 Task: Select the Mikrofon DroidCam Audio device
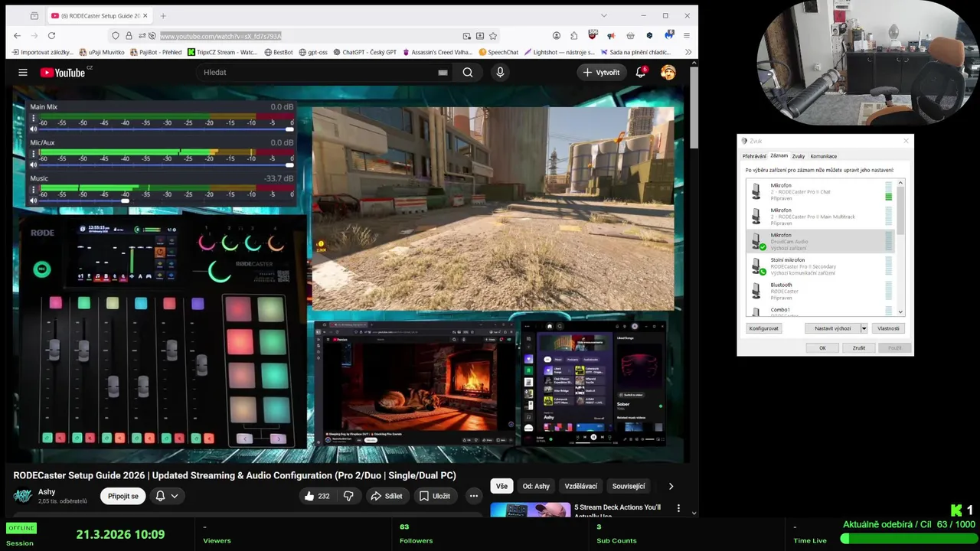click(819, 242)
